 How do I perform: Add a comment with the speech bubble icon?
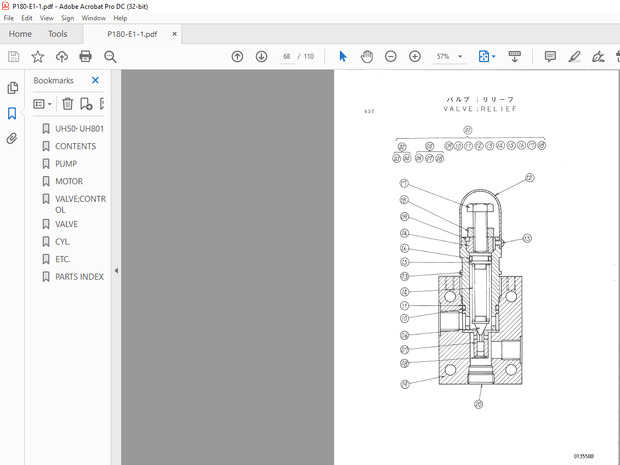[550, 57]
